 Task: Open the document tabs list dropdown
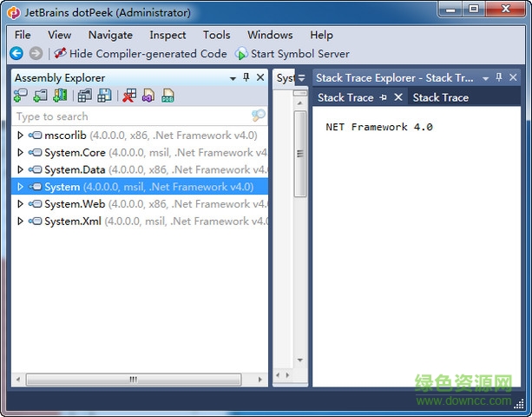tap(301, 78)
